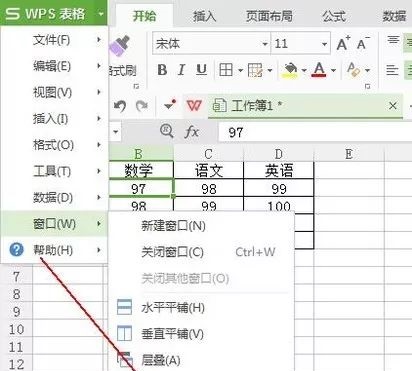This screenshot has height=371, width=412.
Task: Click the Redo arrow icon
Action: click(142, 106)
